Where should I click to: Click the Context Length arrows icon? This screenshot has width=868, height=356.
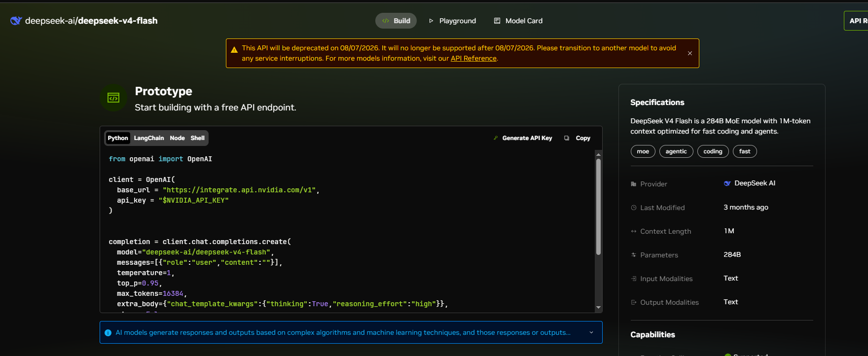(x=634, y=231)
